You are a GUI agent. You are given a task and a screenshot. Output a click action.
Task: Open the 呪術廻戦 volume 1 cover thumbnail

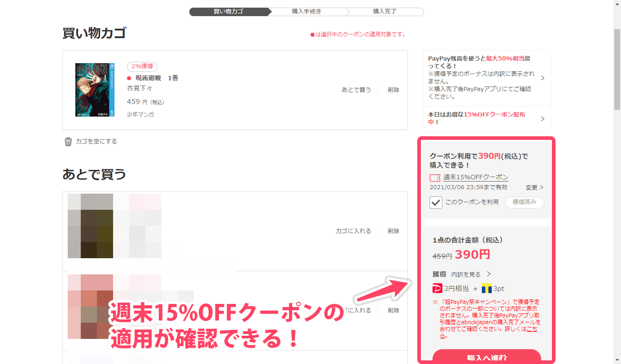click(95, 90)
